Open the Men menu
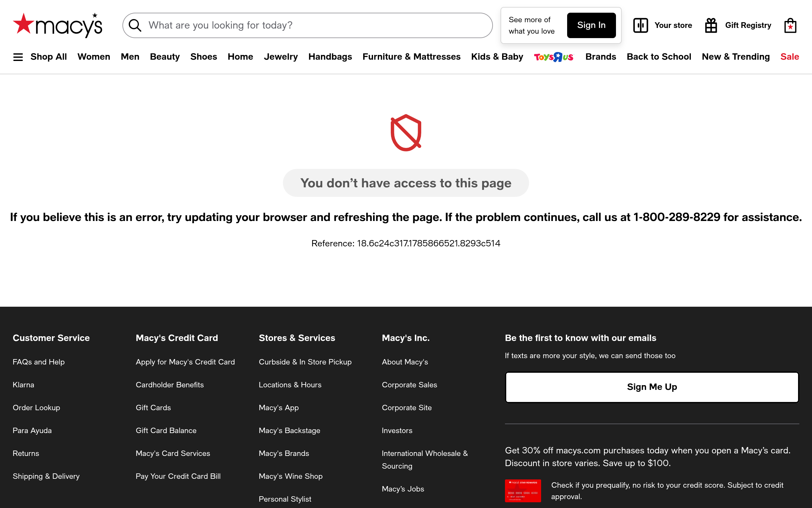This screenshot has height=508, width=812. (130, 57)
